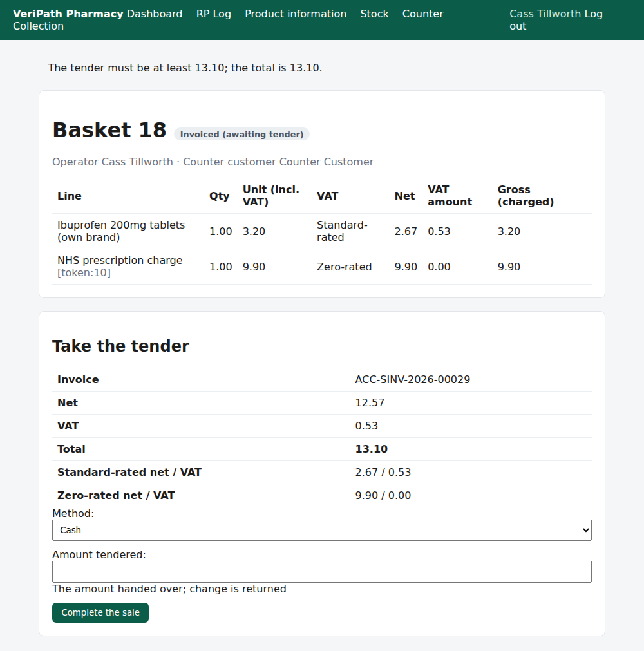644x651 pixels.
Task: Open the payment Method dropdown
Action: click(322, 530)
